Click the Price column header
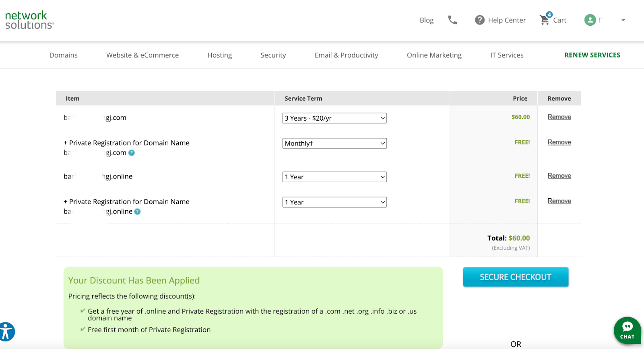The width and height of the screenshot is (644, 349). coord(520,99)
